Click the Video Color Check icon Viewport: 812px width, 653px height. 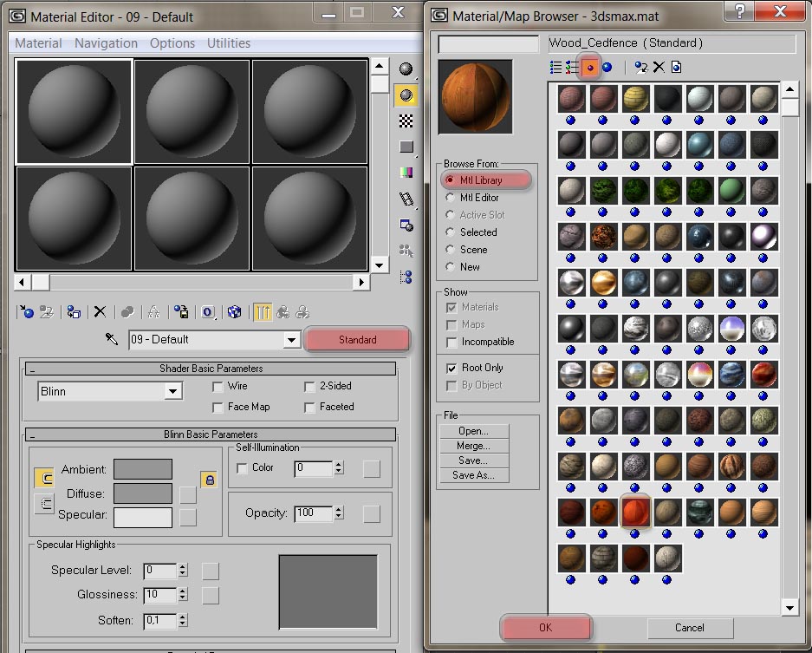[x=406, y=173]
